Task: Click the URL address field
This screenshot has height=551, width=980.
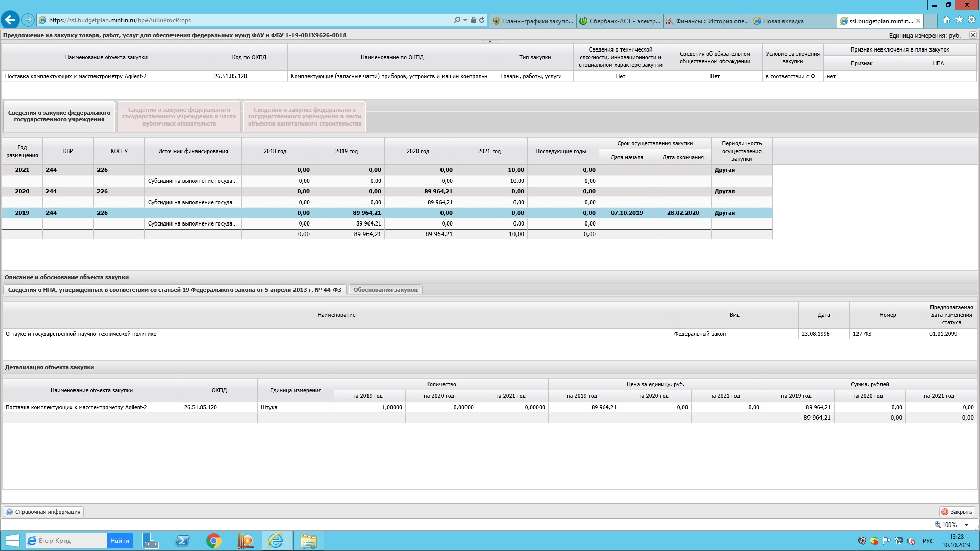Action: click(x=245, y=20)
